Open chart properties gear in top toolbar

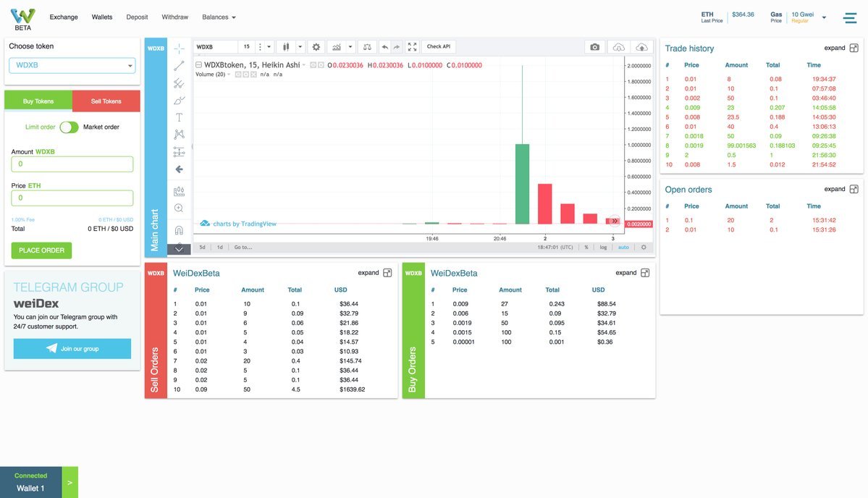point(316,47)
